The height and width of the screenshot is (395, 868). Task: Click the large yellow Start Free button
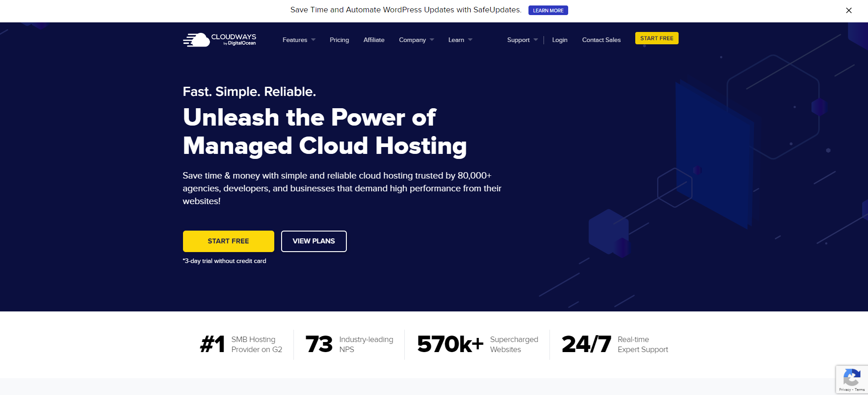coord(229,241)
